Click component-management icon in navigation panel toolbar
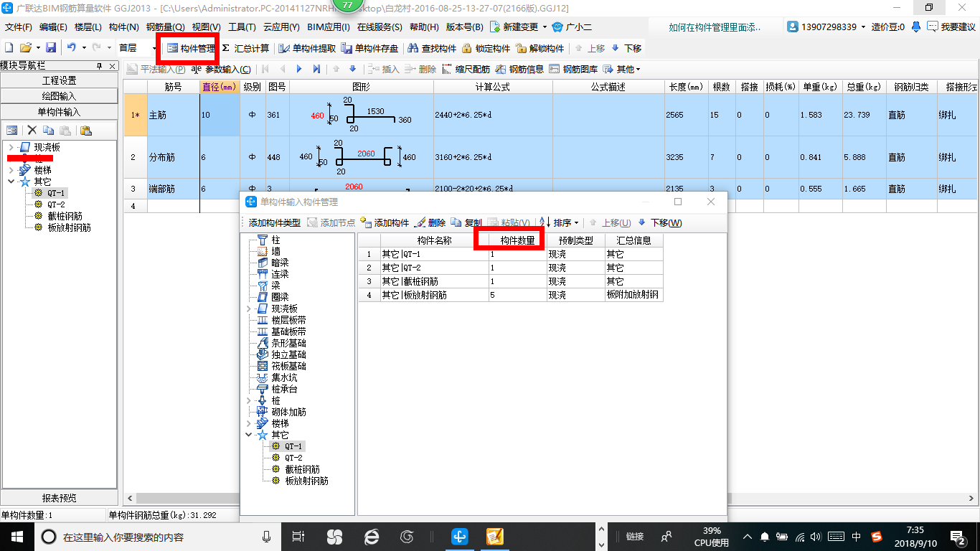 point(12,130)
